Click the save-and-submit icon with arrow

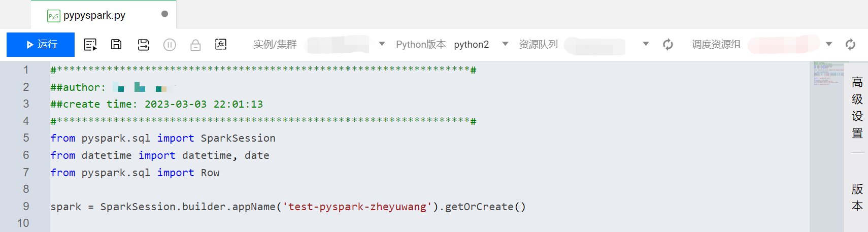(x=144, y=45)
